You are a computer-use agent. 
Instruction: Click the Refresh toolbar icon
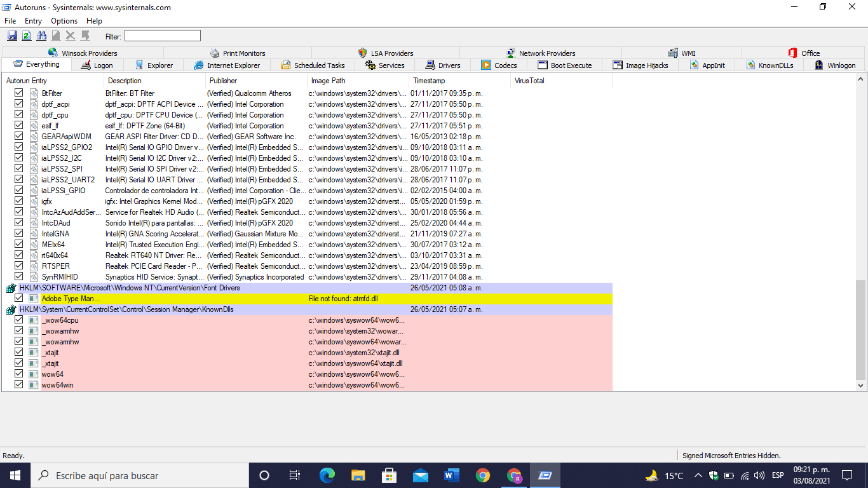pos(27,36)
